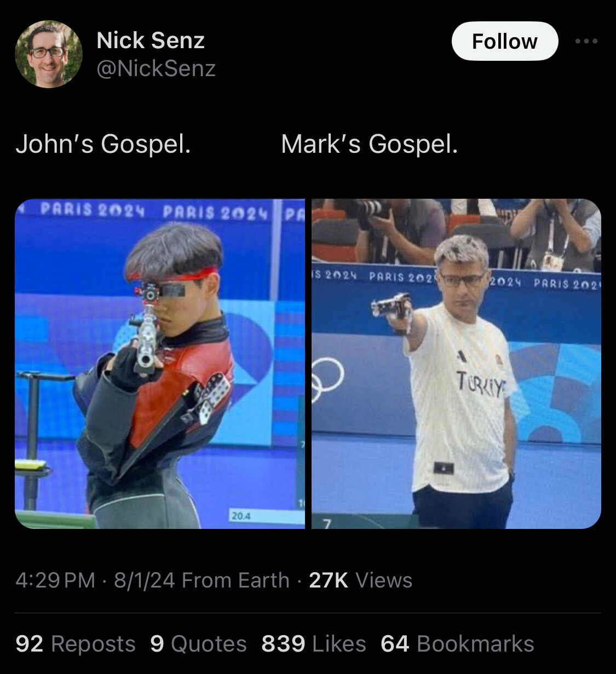Open the three-dot more options menu
This screenshot has width=616, height=674.
click(x=586, y=41)
